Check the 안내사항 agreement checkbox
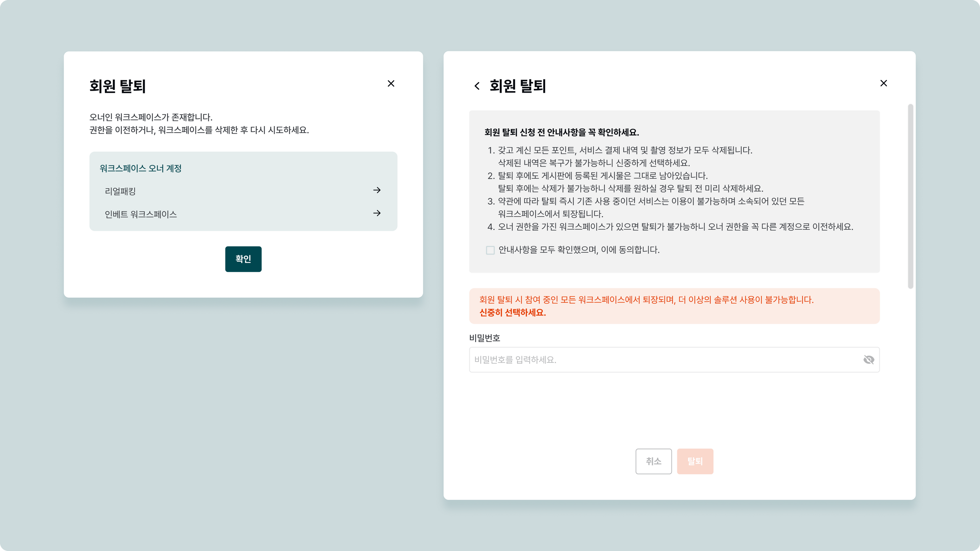 tap(490, 250)
